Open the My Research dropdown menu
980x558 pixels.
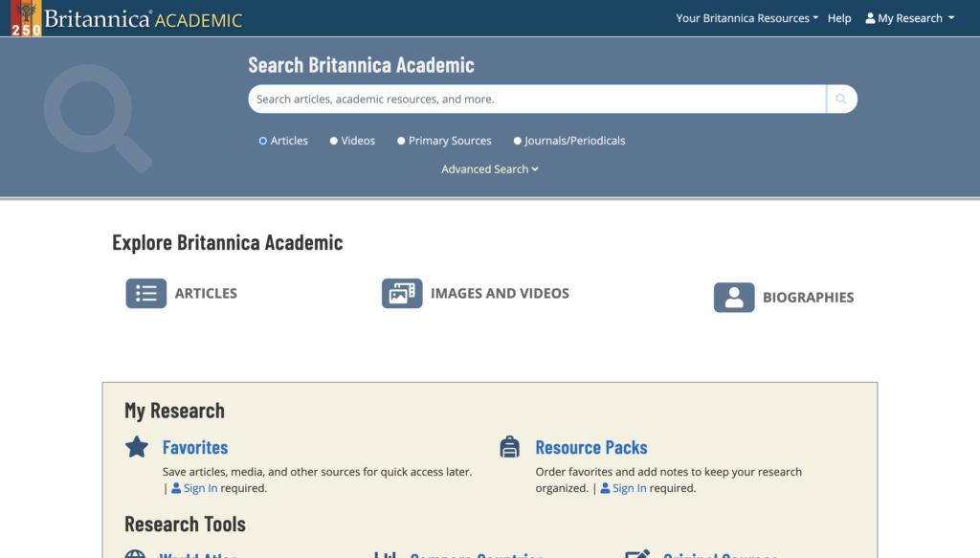(908, 17)
